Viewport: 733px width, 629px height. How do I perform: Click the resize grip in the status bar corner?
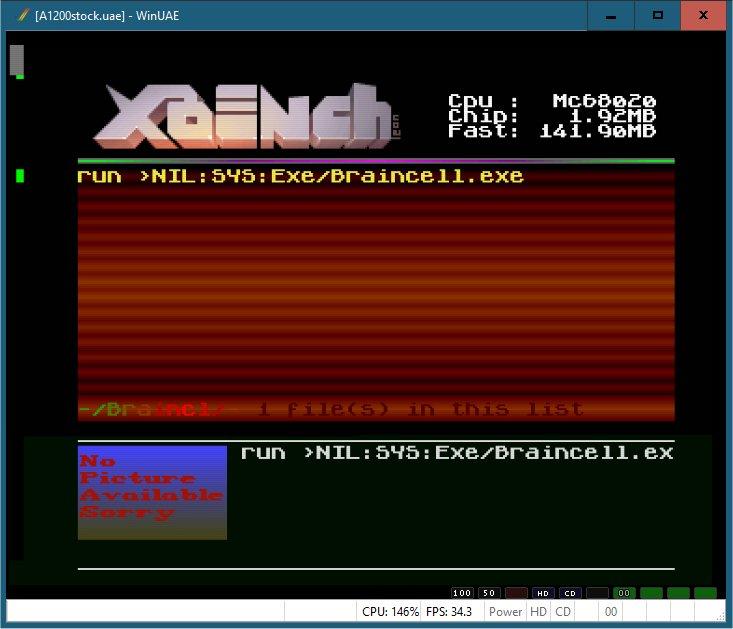pos(720,616)
